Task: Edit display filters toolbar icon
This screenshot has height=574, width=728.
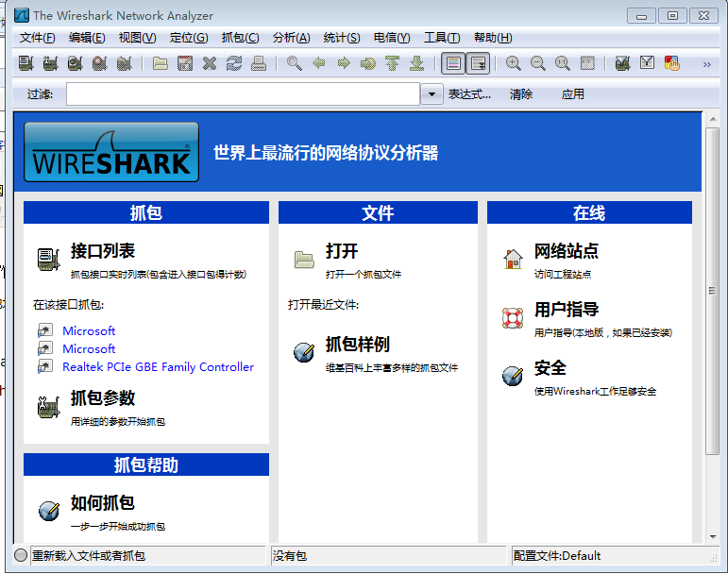Action: pyautogui.click(x=647, y=63)
